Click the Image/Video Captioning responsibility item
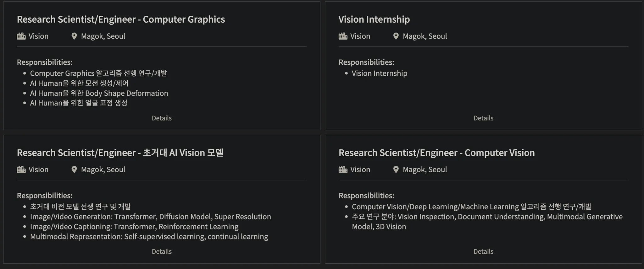This screenshot has width=644, height=269. tap(134, 227)
